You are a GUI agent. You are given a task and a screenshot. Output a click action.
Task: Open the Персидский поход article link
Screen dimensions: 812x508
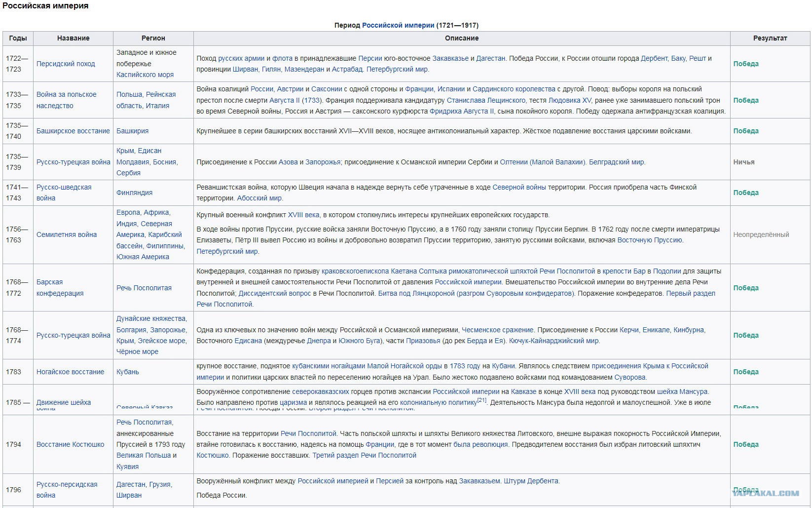66,64
